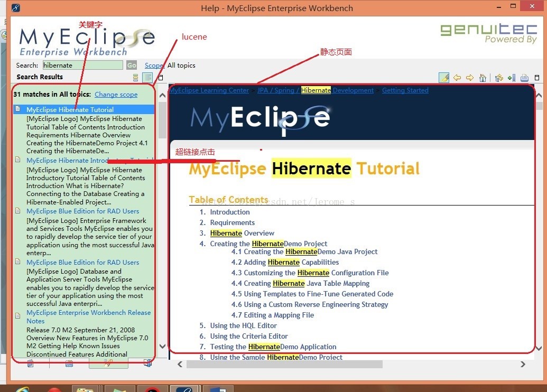Viewport: 547px width, 392px height.
Task: Click the Getting Started breadcrumb
Action: [405, 90]
